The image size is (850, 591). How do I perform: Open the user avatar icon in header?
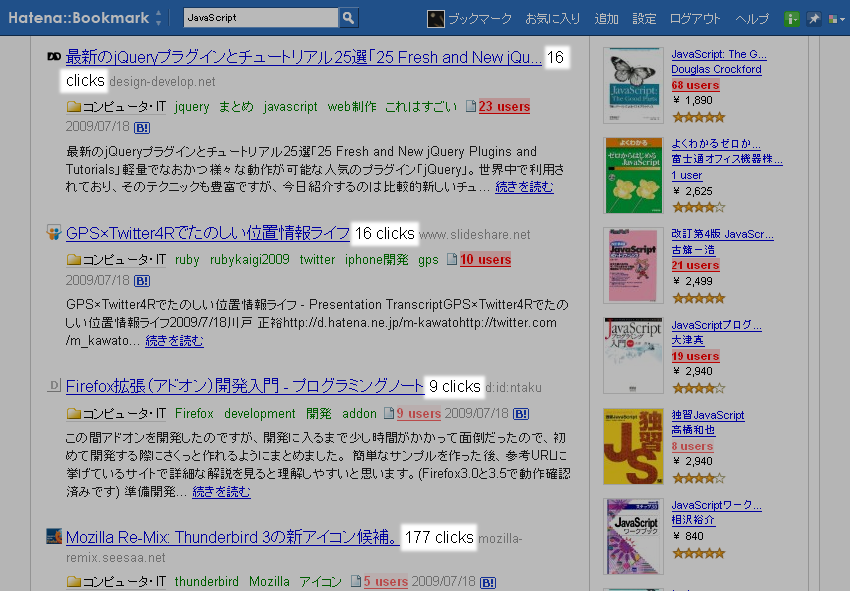(x=436, y=19)
